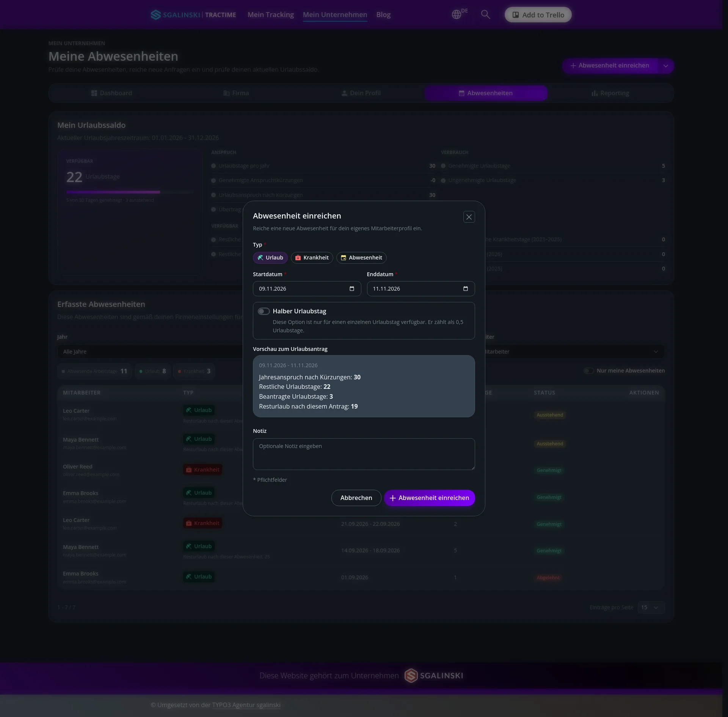Screen dimensions: 728x717
Task: Expand the Abwesenheit einreichen split-button arrow
Action: click(666, 66)
